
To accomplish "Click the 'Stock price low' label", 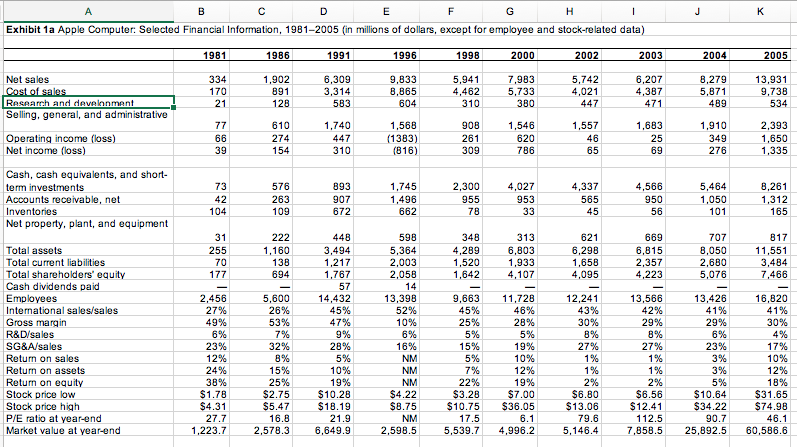I will (41, 395).
